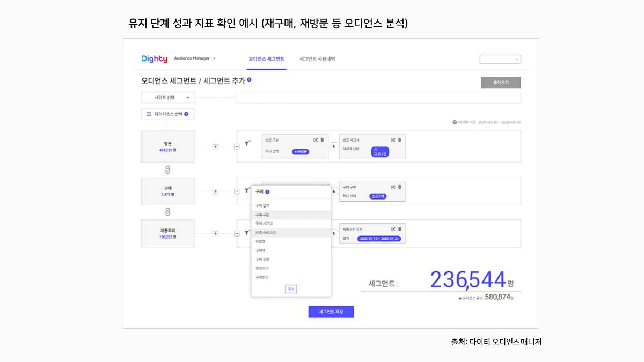Click the & connector between 방문 구분 and 방문 시간대
The width and height of the screenshot is (644, 362).
coord(333,146)
